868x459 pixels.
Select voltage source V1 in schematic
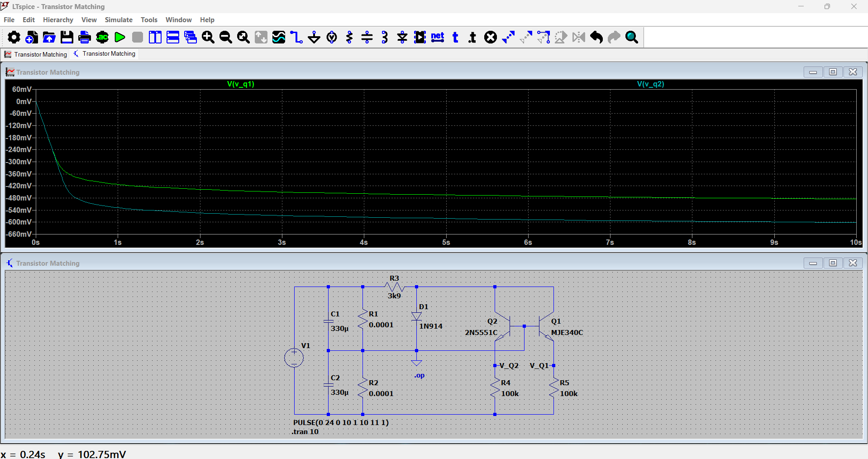click(x=294, y=358)
